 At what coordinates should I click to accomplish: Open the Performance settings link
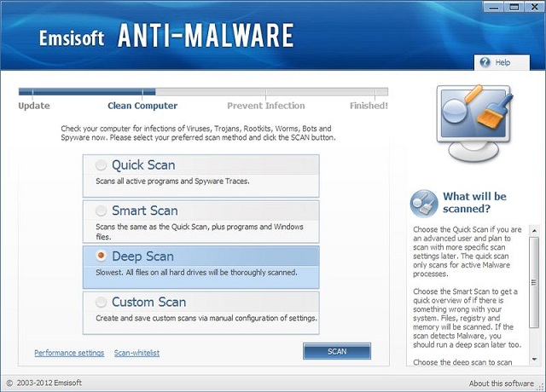[x=69, y=353]
